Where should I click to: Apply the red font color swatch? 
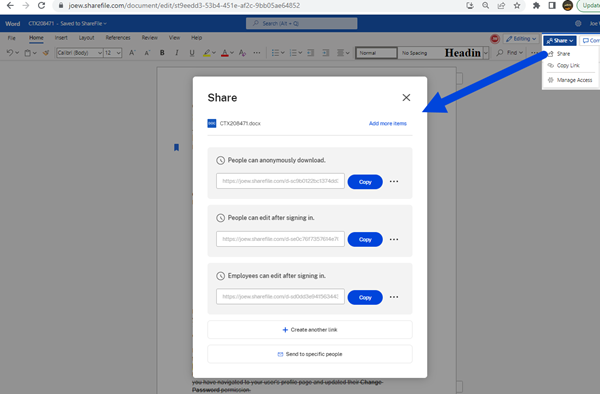click(225, 53)
